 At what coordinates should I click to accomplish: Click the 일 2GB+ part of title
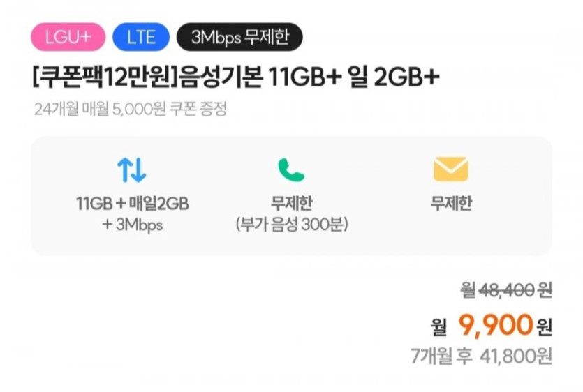coord(395,77)
